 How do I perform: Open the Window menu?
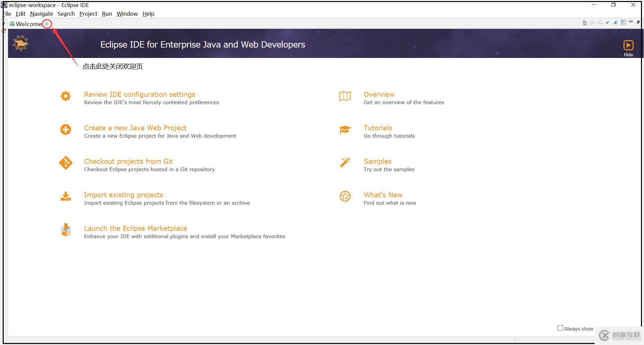click(x=127, y=14)
